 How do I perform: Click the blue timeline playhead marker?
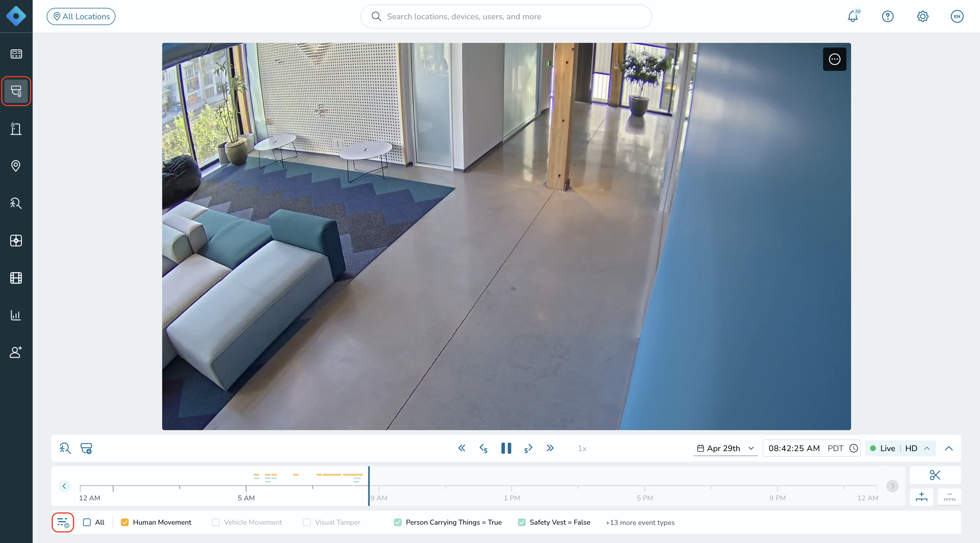click(369, 486)
